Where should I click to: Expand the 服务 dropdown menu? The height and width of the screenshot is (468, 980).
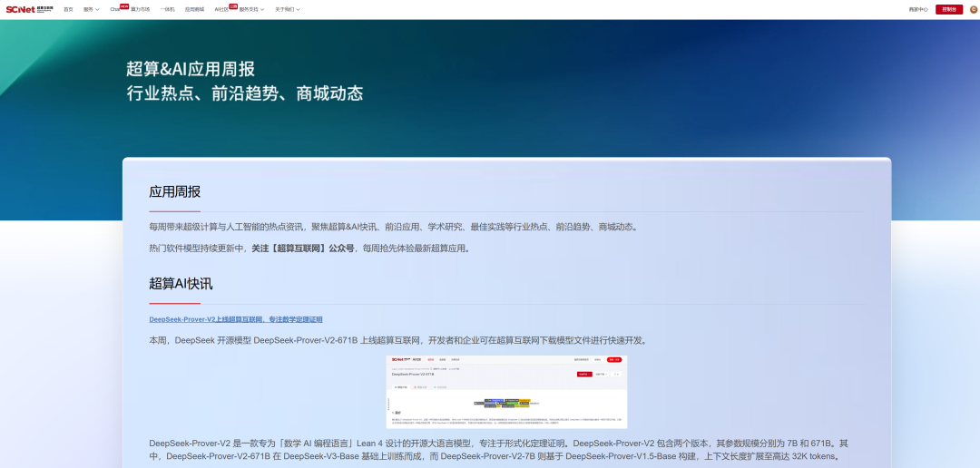tap(92, 9)
